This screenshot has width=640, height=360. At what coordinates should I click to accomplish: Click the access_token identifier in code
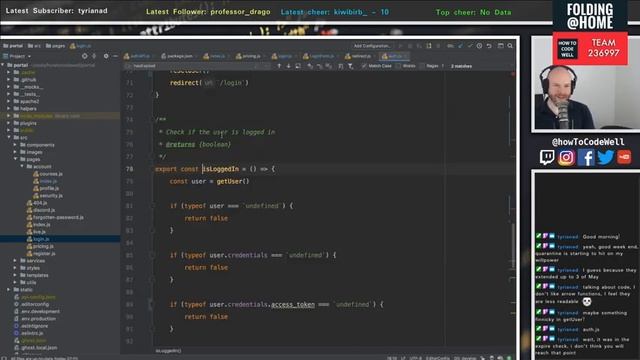tap(293, 304)
